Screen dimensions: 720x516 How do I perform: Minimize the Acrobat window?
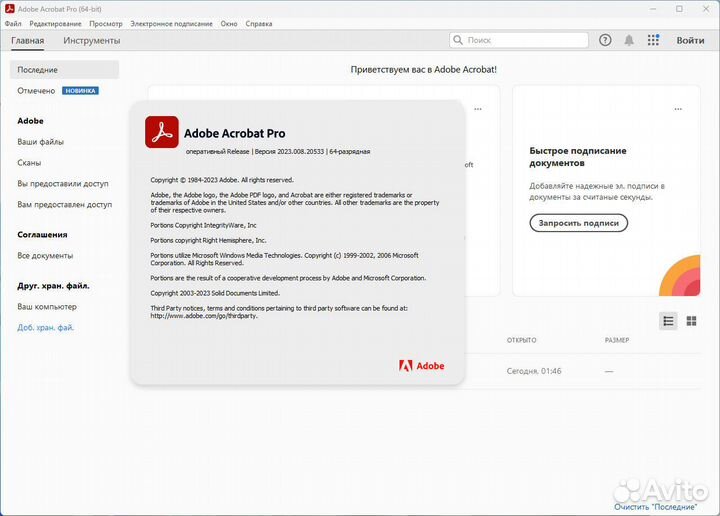pos(653,9)
